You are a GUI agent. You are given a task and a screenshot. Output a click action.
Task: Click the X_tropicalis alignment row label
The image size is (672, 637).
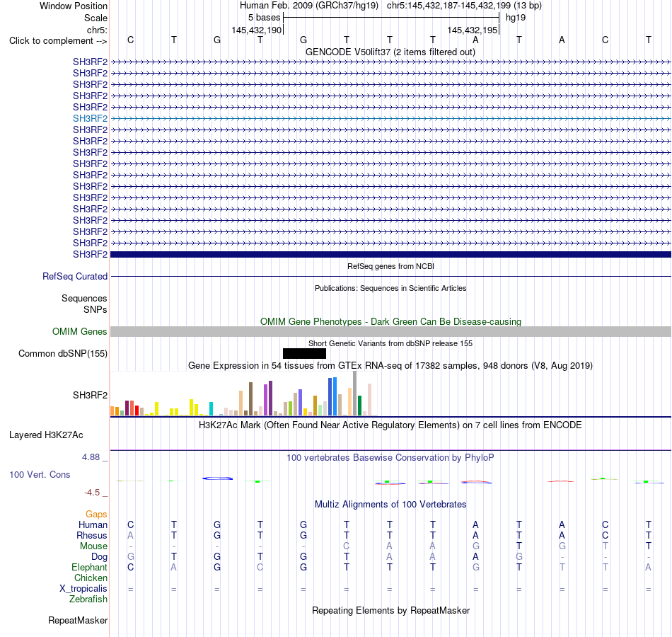pos(83,589)
